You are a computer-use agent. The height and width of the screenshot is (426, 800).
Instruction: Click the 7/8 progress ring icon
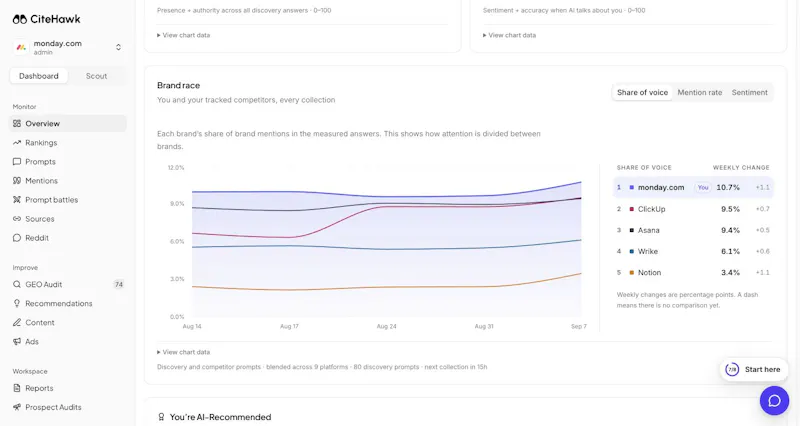tap(732, 369)
